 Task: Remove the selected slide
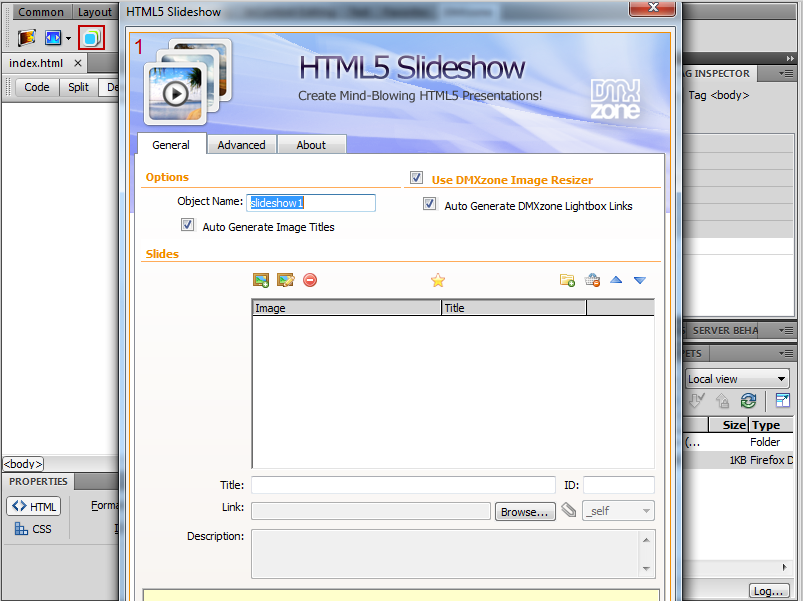pos(310,280)
